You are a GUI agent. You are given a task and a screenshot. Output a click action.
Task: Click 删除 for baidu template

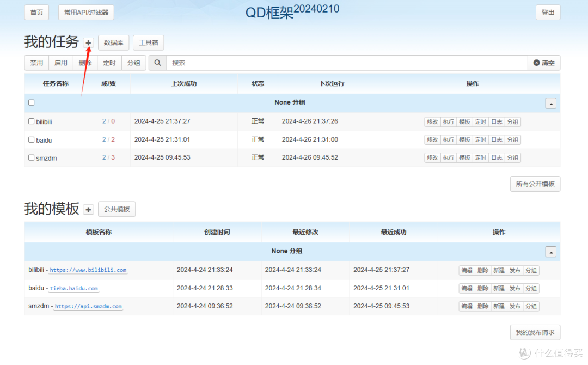483,289
